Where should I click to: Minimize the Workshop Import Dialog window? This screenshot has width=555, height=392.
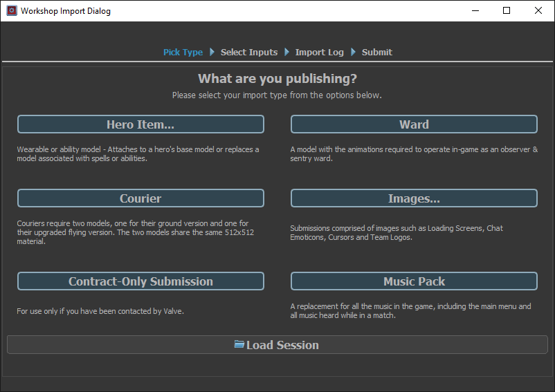(x=475, y=11)
